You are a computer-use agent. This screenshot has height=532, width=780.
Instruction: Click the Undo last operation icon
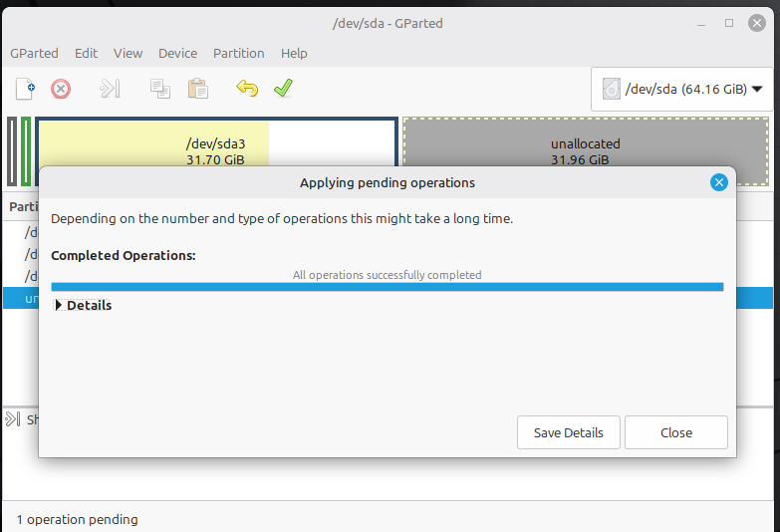(247, 89)
